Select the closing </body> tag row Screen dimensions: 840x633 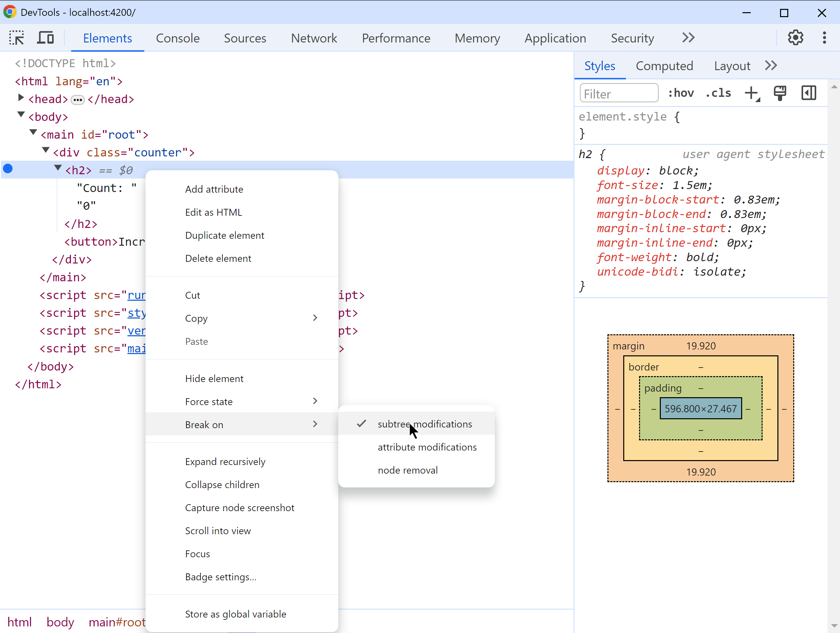(x=50, y=367)
